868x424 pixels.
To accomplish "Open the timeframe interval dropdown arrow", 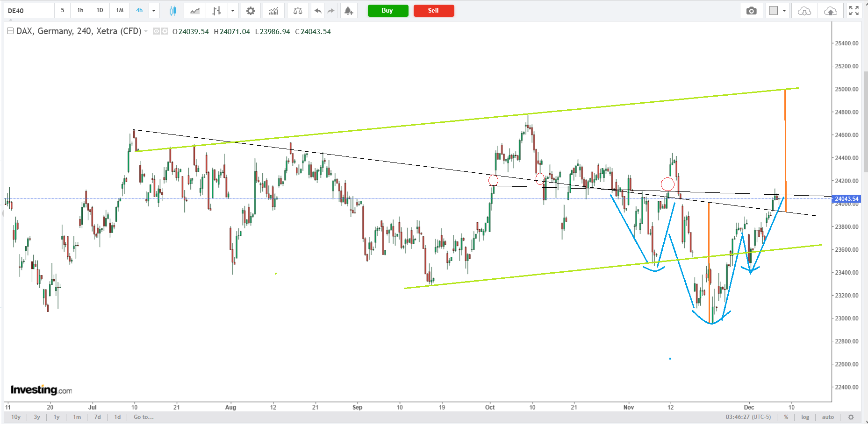I will (x=153, y=11).
